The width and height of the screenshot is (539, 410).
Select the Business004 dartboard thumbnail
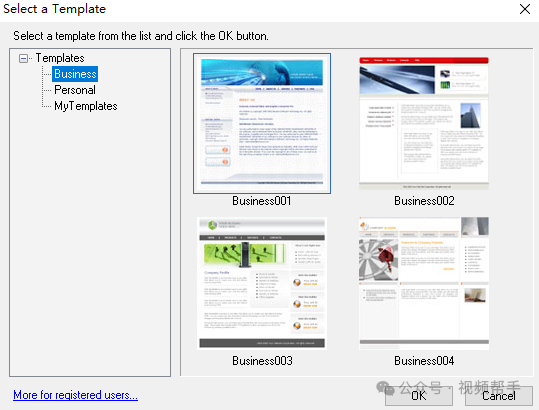tap(424, 283)
